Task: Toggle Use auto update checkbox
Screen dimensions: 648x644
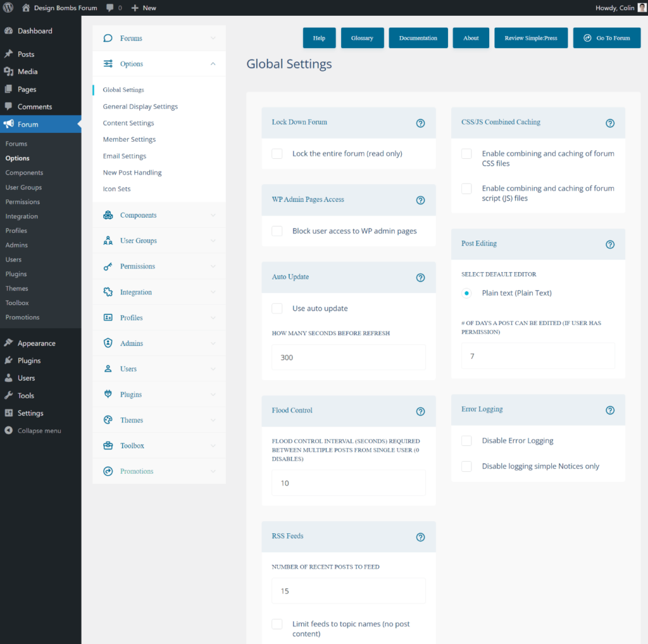Action: coord(277,308)
